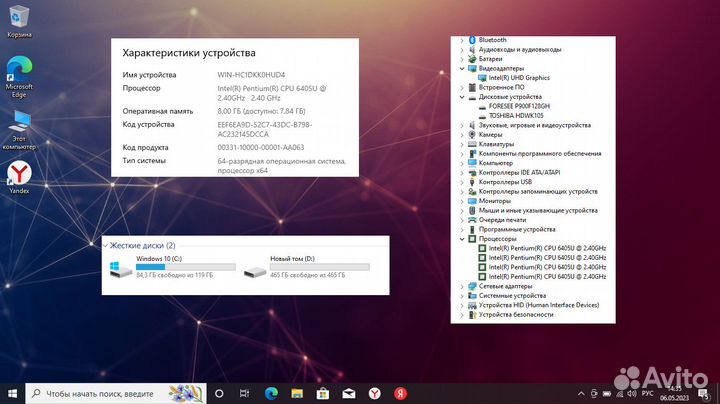Select the Клавиатуры tree label
Viewport: 720px width, 404px height.
point(496,144)
